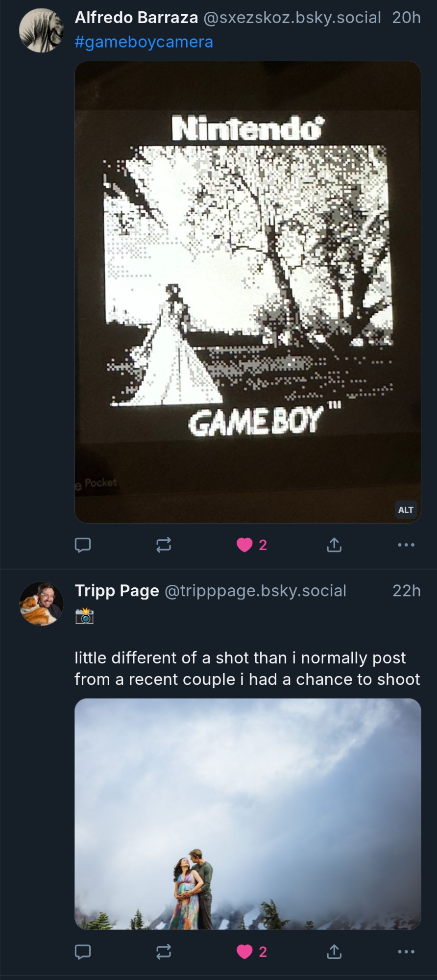Screen dimensions: 437x980
Task: Reply to Alfredo Barraza's Game Boy post
Action: click(x=83, y=545)
